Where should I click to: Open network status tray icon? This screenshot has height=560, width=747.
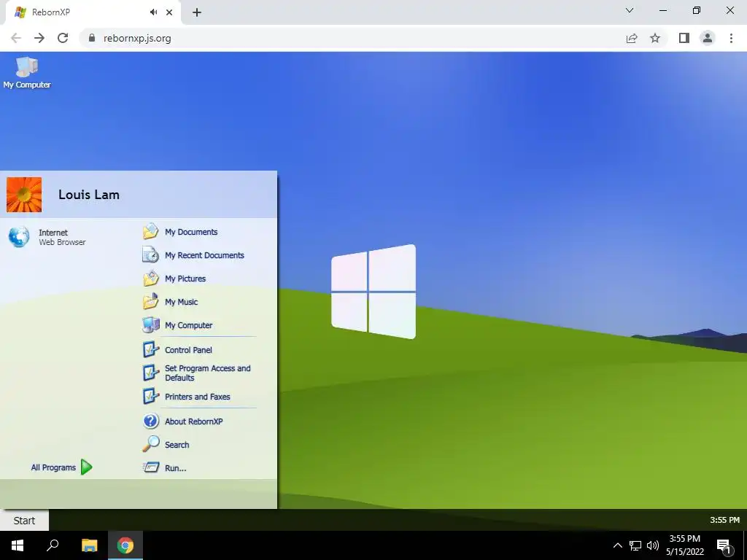pos(635,545)
